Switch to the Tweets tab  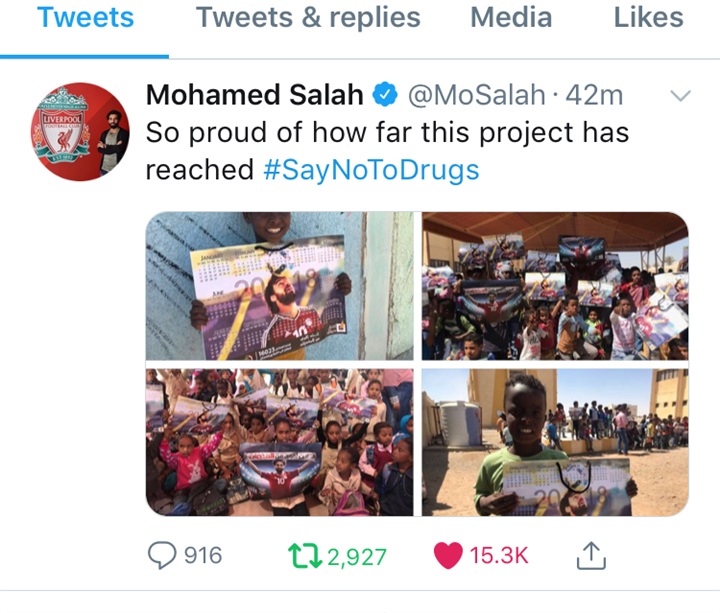(x=85, y=17)
